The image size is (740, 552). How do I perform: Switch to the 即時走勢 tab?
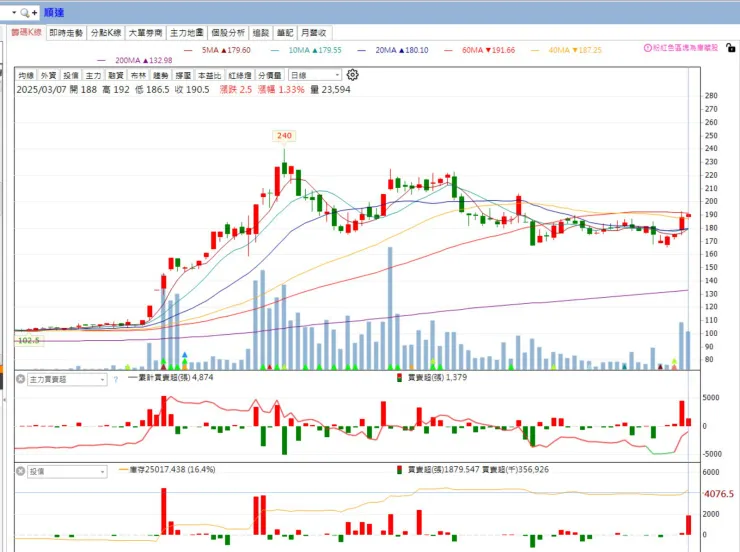(66, 33)
